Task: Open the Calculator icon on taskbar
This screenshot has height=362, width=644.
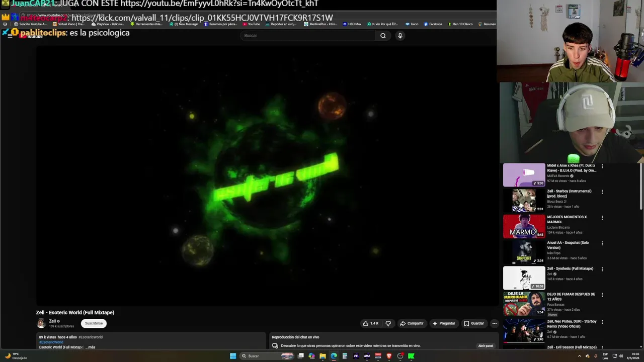Action: tap(345, 356)
